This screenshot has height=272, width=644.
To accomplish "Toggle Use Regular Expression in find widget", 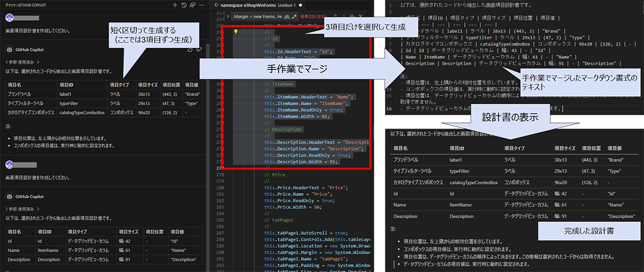I will (x=295, y=17).
